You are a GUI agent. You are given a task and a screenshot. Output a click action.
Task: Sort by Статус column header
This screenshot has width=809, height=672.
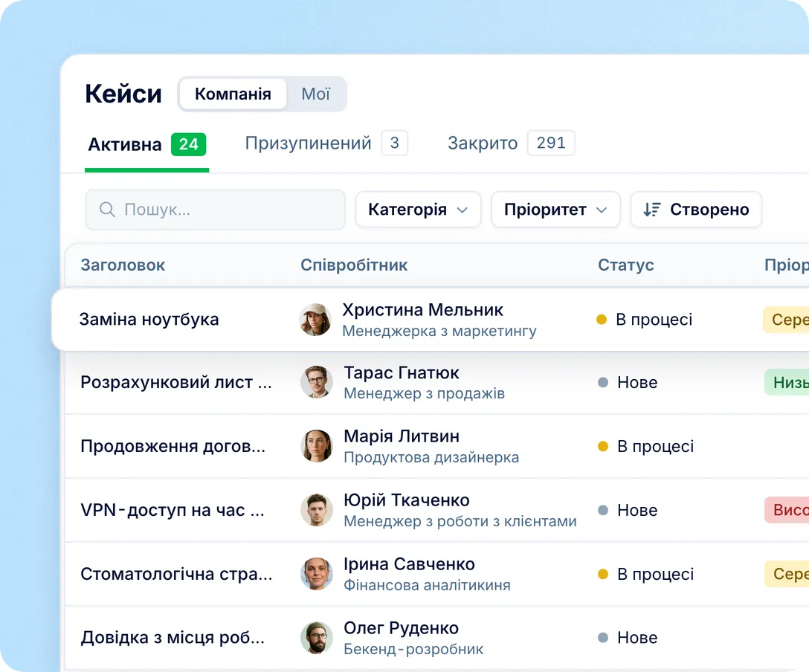(626, 265)
